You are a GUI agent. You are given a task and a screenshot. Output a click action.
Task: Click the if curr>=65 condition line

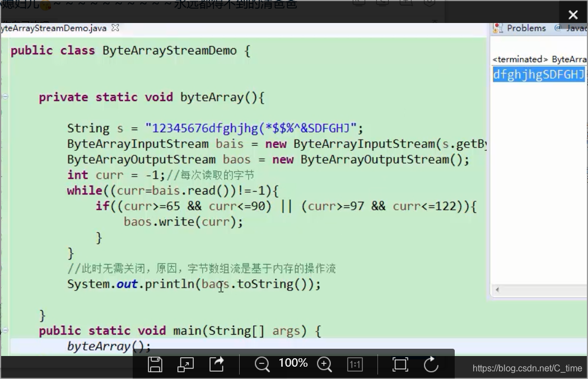[286, 206]
